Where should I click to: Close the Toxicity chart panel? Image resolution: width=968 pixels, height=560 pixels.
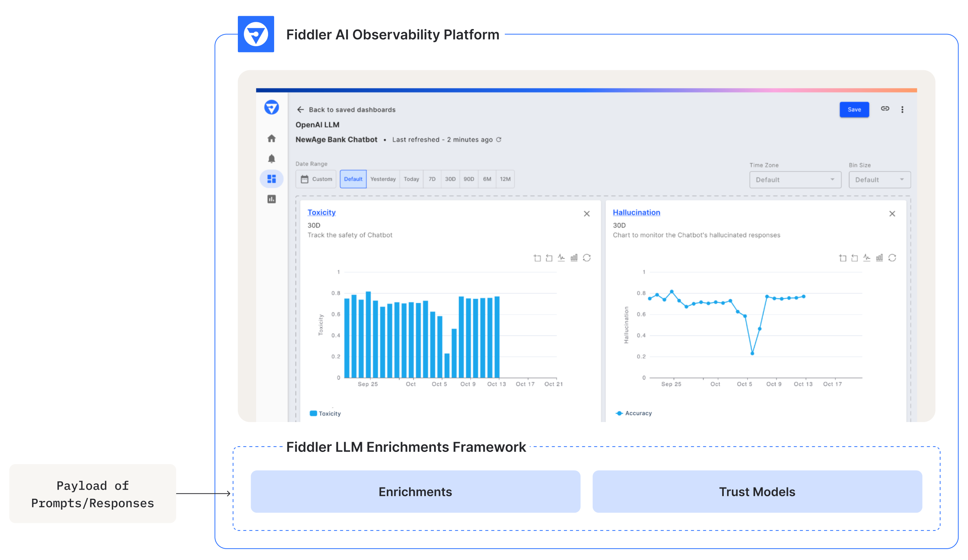tap(586, 213)
